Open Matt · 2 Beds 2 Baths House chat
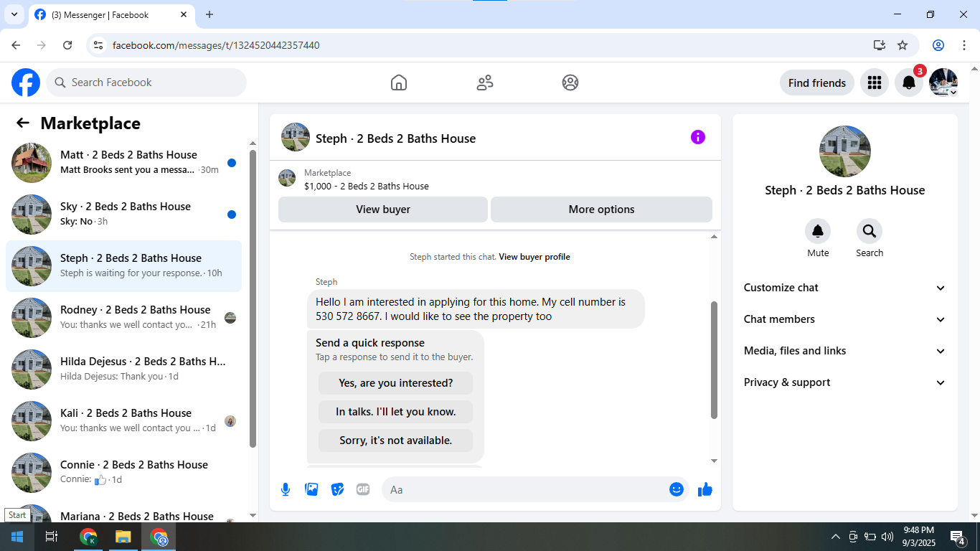The height and width of the screenshot is (551, 980). coord(124,163)
